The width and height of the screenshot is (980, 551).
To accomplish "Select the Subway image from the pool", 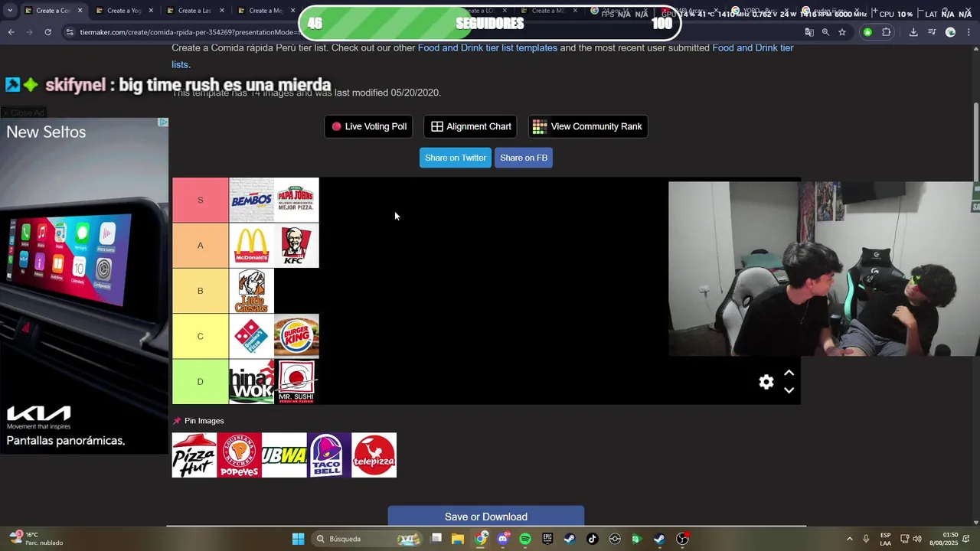I will point(284,455).
